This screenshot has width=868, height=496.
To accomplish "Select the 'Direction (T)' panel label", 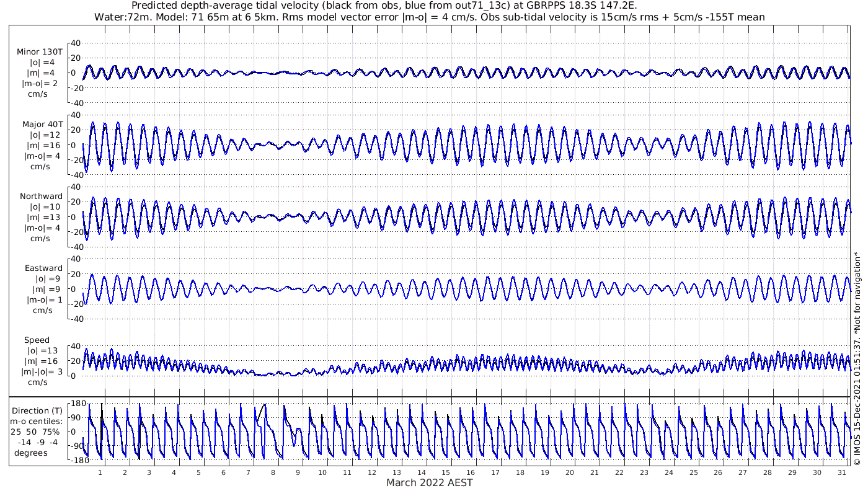I will [x=37, y=410].
